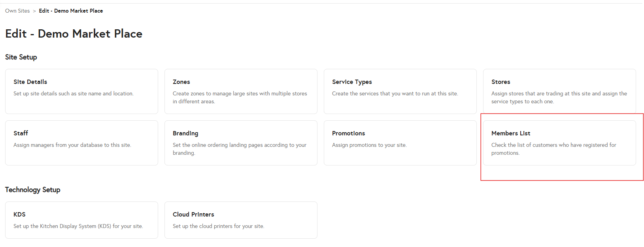The height and width of the screenshot is (247, 644).
Task: Select the Branding card
Action: pyautogui.click(x=241, y=142)
